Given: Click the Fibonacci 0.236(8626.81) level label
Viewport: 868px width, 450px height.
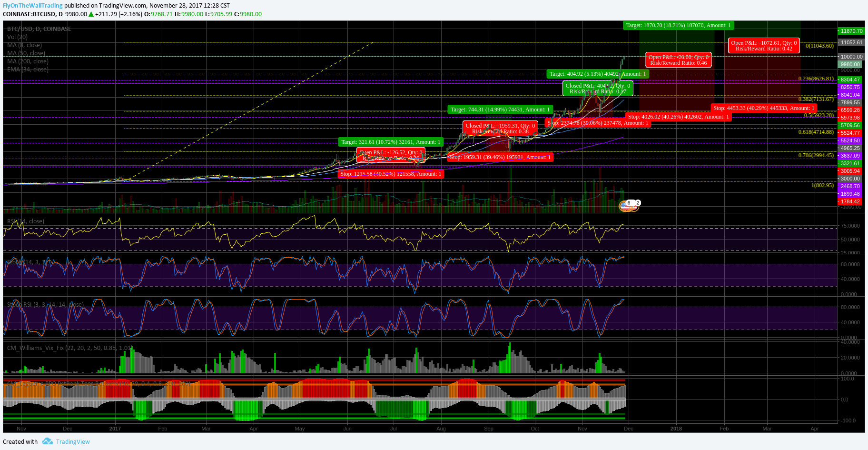Looking at the screenshot, I should tap(816, 79).
